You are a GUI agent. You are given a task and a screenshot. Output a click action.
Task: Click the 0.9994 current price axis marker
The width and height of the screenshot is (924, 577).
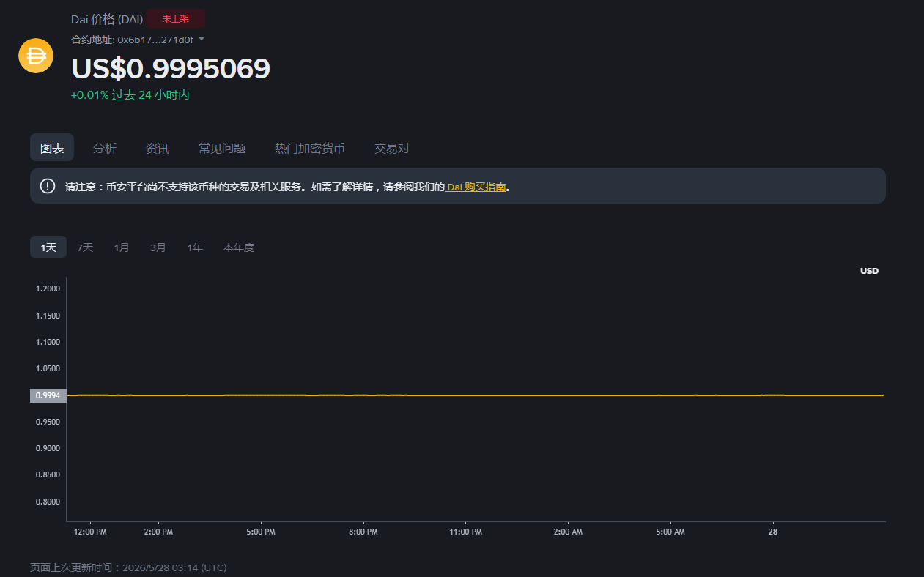tap(48, 395)
